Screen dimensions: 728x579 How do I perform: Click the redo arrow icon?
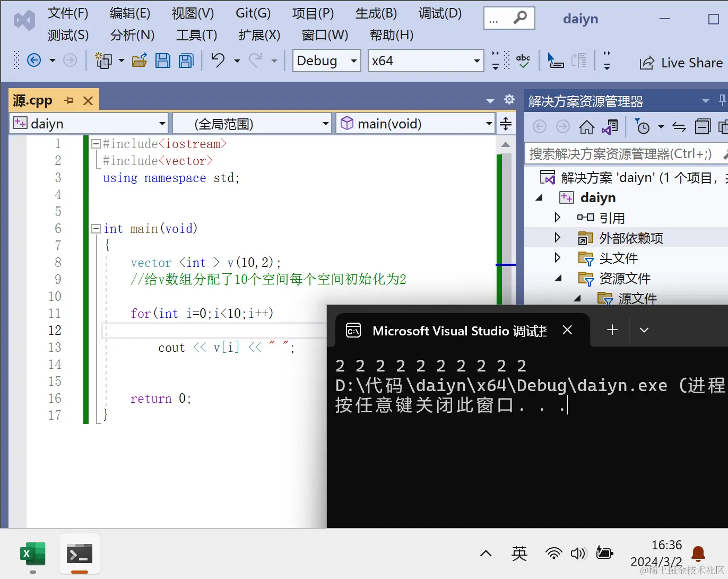[255, 61]
